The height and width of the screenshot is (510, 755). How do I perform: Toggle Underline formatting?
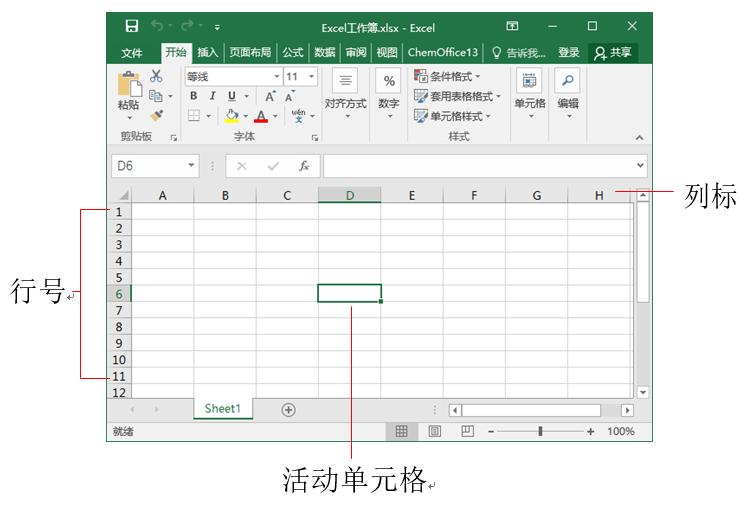232,96
